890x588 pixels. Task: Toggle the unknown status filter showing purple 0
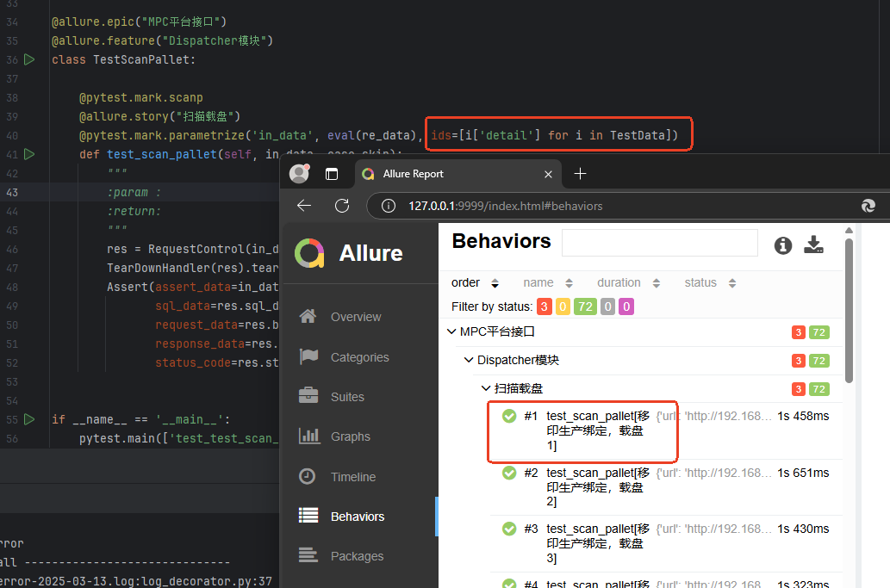pyautogui.click(x=626, y=306)
